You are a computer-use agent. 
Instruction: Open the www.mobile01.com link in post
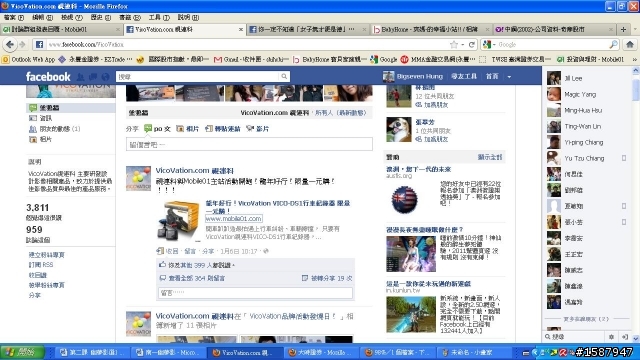click(x=233, y=219)
